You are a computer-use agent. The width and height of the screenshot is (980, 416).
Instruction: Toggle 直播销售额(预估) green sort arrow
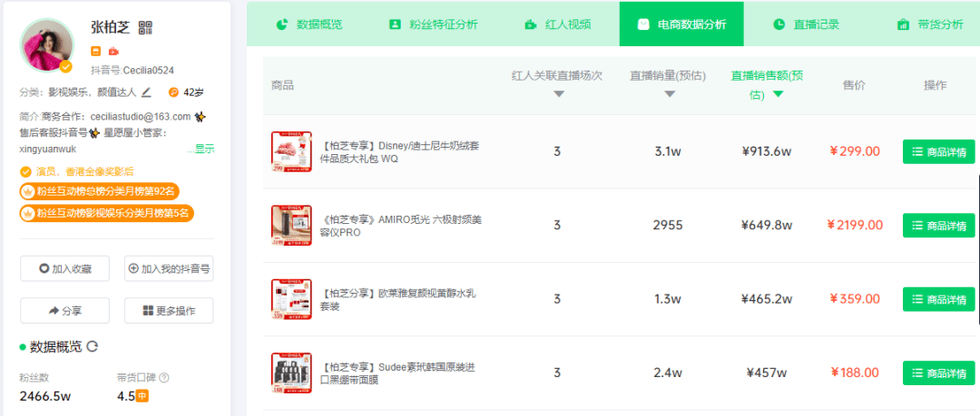pyautogui.click(x=778, y=94)
